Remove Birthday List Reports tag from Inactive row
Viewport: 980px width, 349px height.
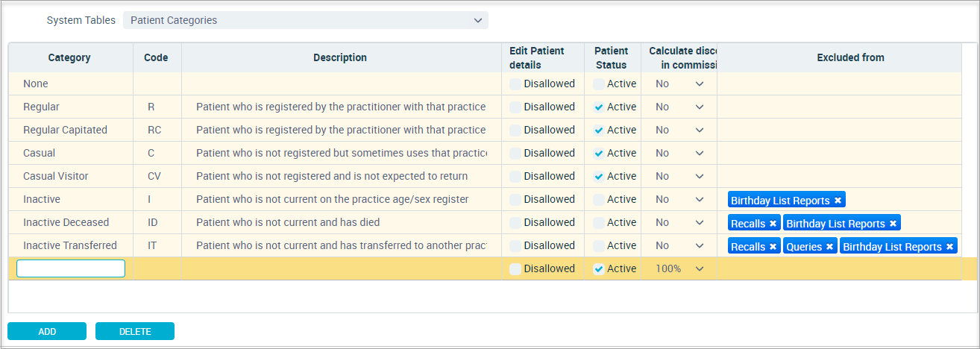[838, 201]
